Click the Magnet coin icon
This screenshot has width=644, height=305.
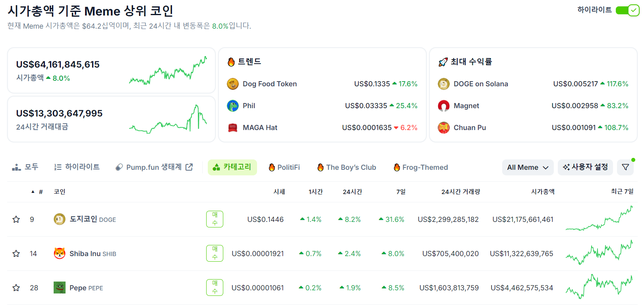coord(443,106)
